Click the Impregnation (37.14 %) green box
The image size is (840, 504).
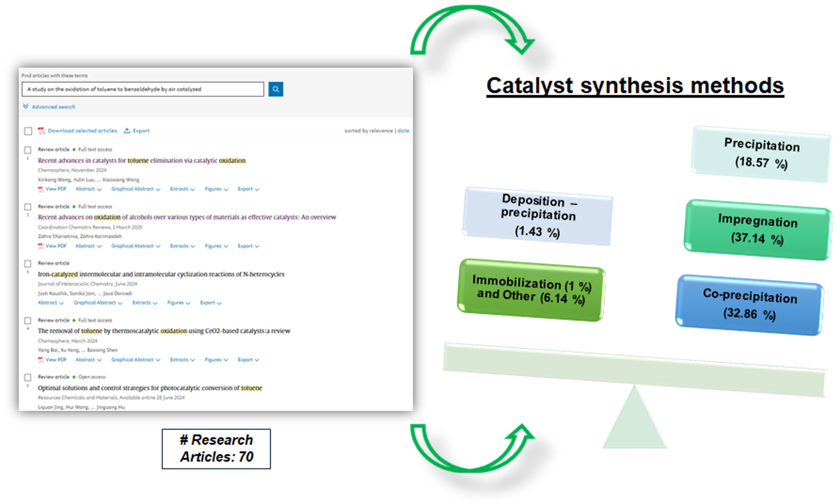pyautogui.click(x=758, y=230)
